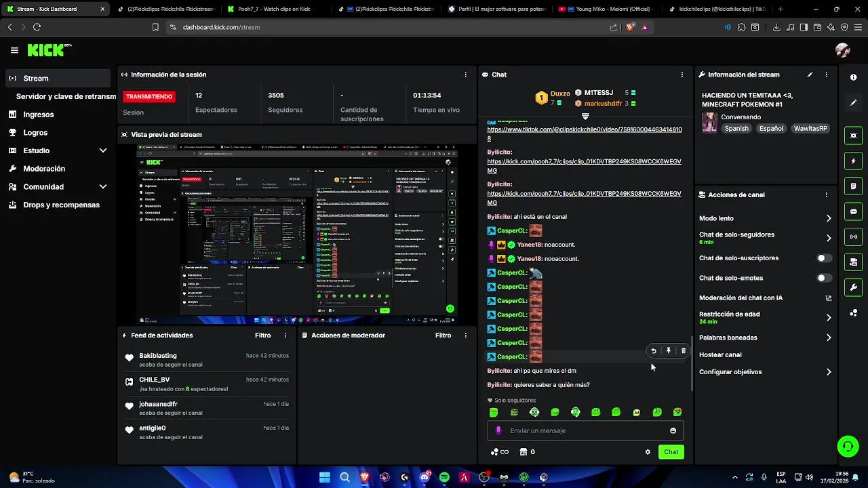Open chat settings gear icon
The image size is (868, 488).
coord(648,452)
